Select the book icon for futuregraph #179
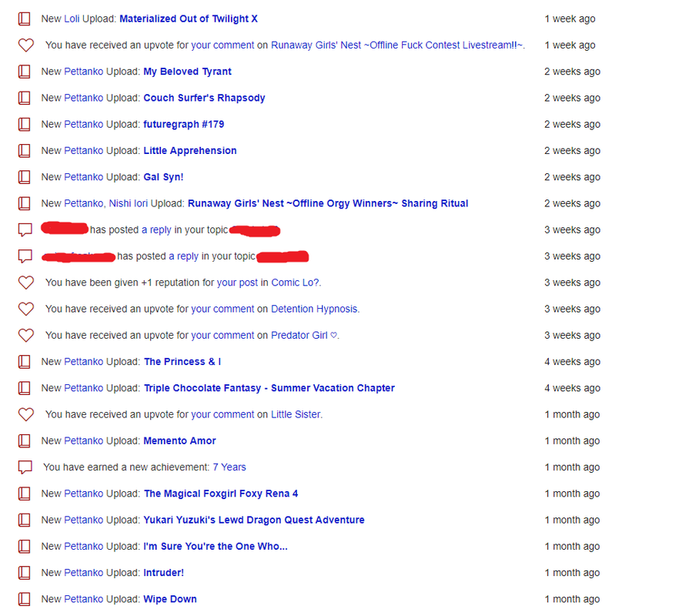The height and width of the screenshot is (616, 679). (25, 124)
